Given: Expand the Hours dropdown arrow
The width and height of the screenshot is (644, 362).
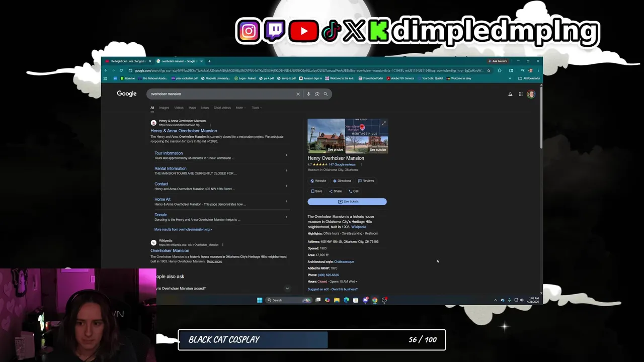Looking at the screenshot, I should 356,282.
